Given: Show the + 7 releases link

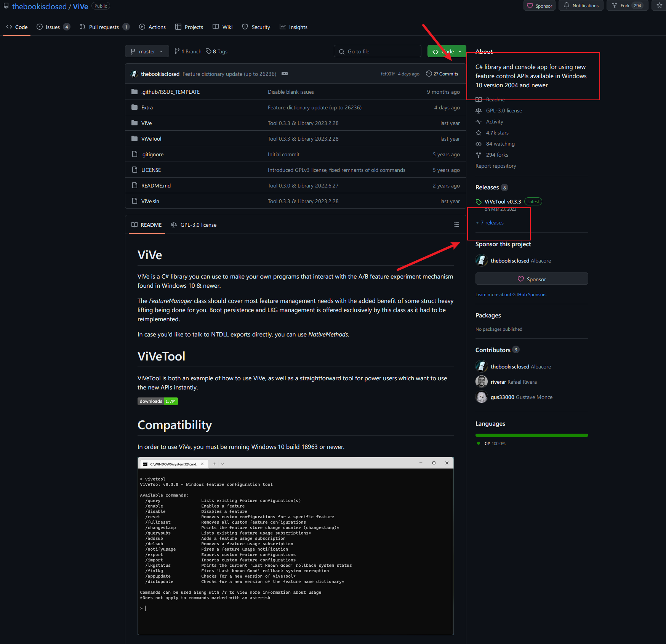Looking at the screenshot, I should (490, 223).
